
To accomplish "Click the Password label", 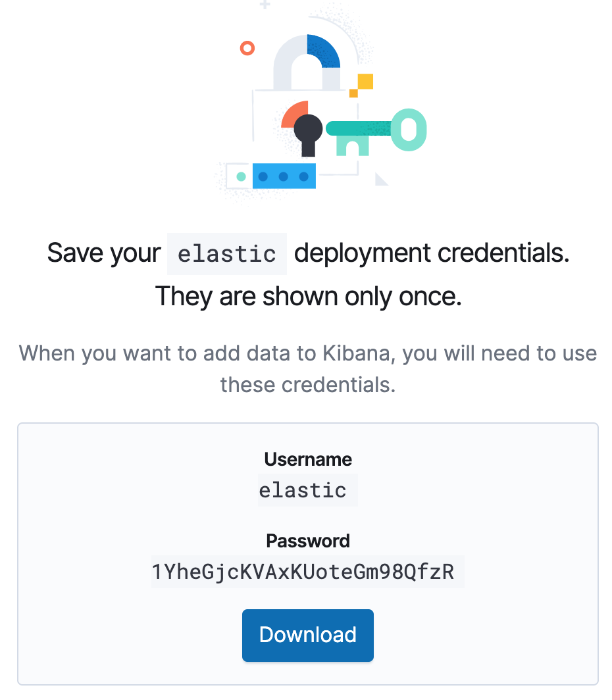I will pos(308,541).
